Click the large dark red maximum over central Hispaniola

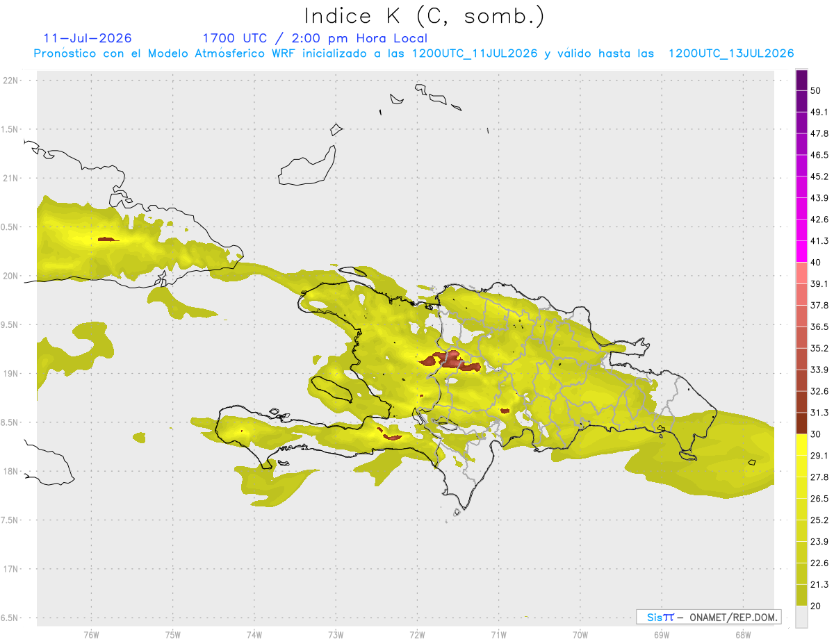coord(450,360)
